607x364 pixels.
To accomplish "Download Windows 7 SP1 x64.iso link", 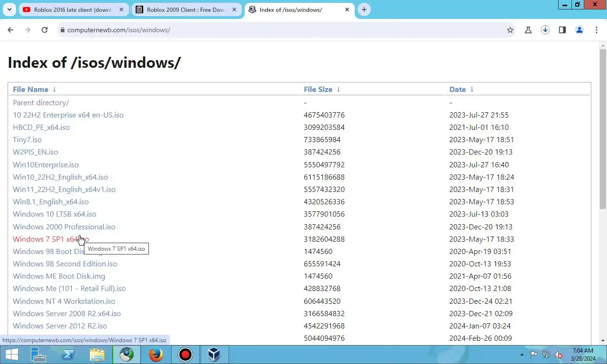I will pyautogui.click(x=51, y=239).
